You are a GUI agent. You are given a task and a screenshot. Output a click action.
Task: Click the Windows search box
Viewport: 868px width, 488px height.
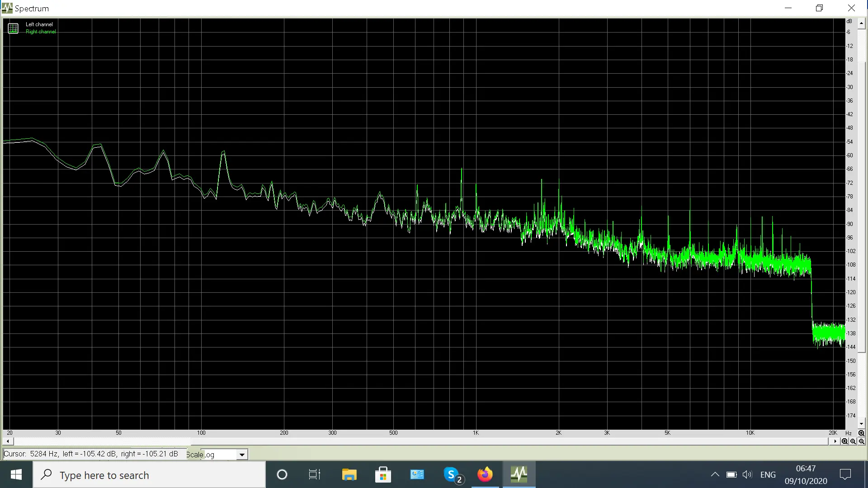[x=149, y=475]
